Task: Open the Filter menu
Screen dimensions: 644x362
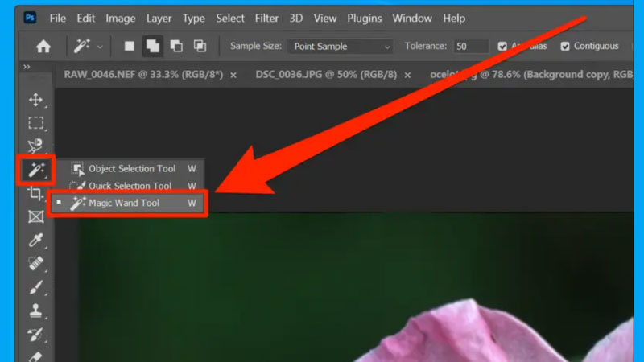Action: coord(266,19)
